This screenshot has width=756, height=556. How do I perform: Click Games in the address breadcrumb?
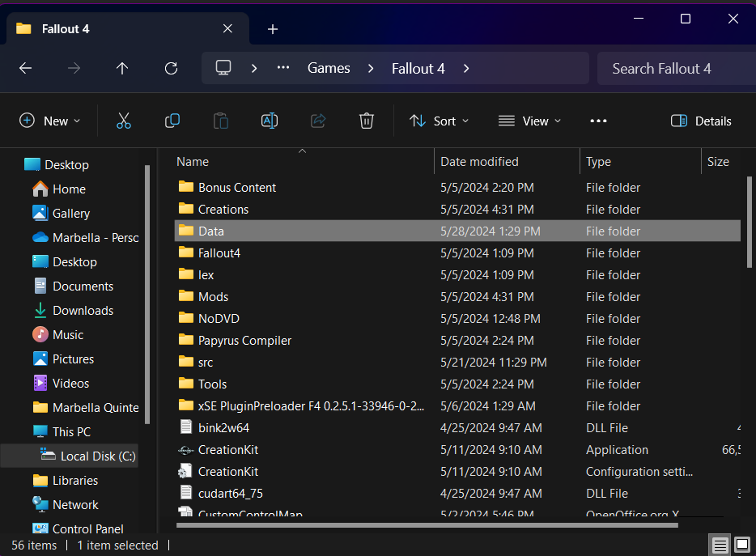pyautogui.click(x=329, y=69)
